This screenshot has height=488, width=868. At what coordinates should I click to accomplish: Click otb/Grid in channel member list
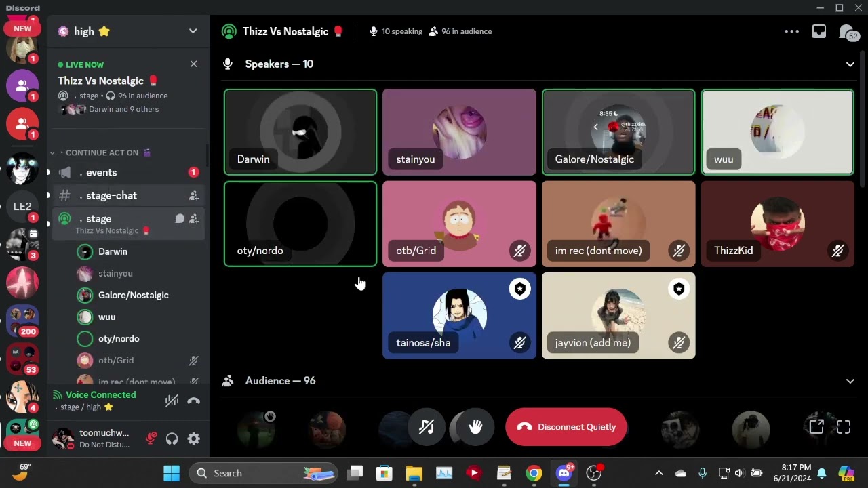point(139,360)
